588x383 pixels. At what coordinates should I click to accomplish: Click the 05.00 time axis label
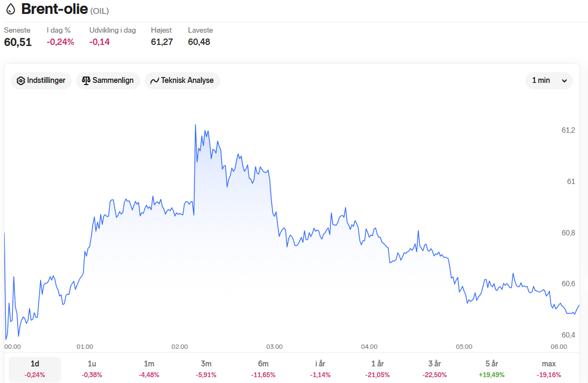point(464,347)
